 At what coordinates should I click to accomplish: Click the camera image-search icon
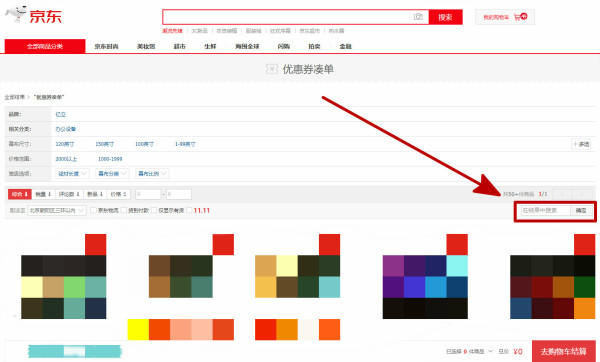418,17
